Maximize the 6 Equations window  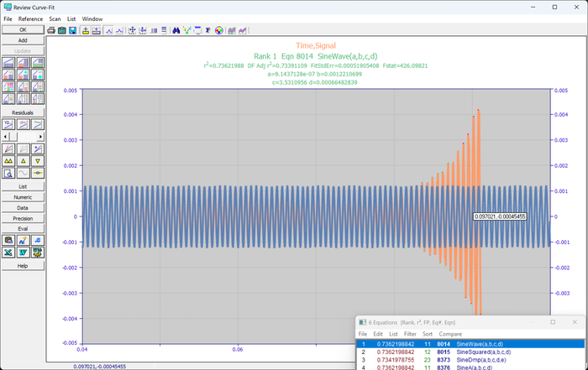tap(553, 322)
